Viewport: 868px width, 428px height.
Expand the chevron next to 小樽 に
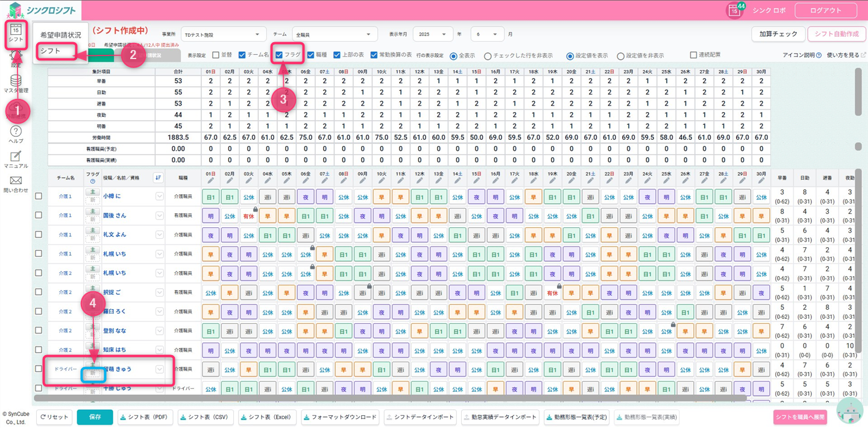pos(159,196)
